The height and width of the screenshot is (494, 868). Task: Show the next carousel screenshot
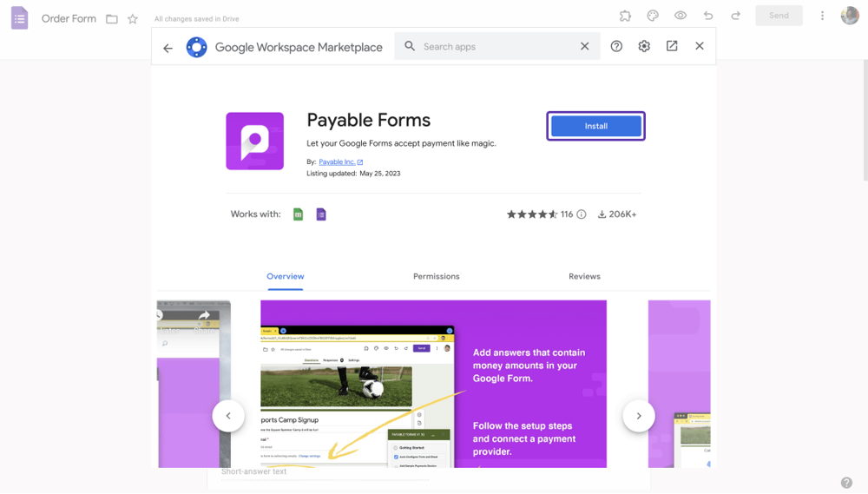tap(639, 416)
